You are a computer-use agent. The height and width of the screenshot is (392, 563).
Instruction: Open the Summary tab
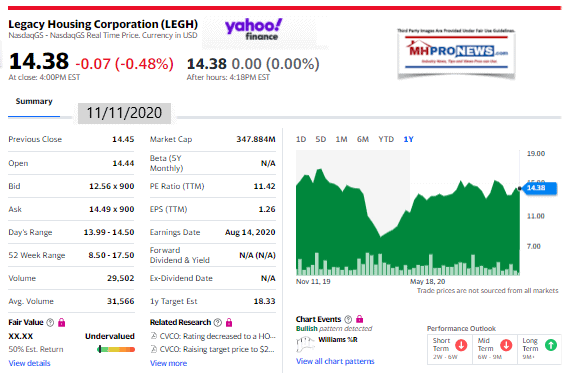(x=34, y=101)
